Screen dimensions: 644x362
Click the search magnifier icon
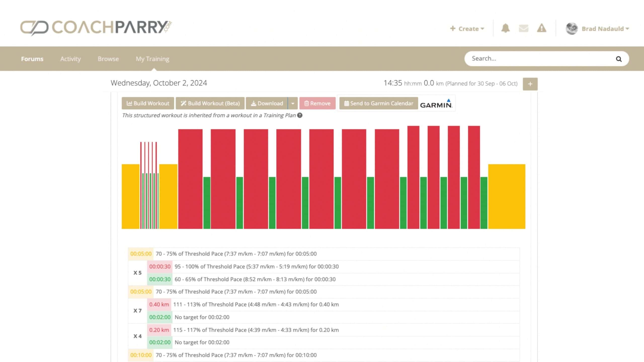pyautogui.click(x=619, y=59)
